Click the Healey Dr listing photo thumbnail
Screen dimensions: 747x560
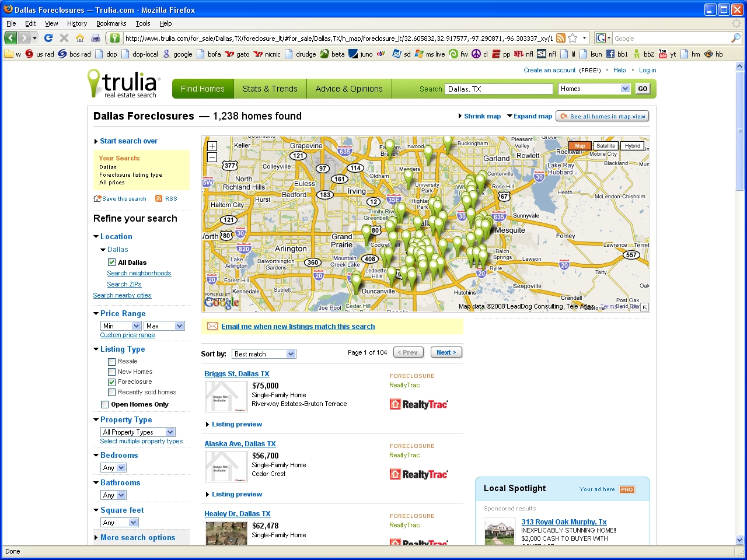(226, 533)
